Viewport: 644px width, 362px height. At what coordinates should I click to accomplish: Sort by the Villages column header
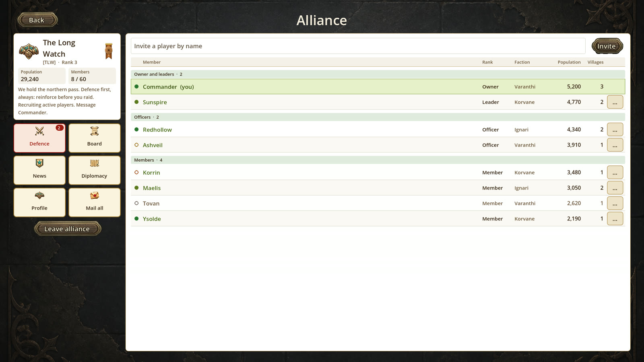coord(595,62)
